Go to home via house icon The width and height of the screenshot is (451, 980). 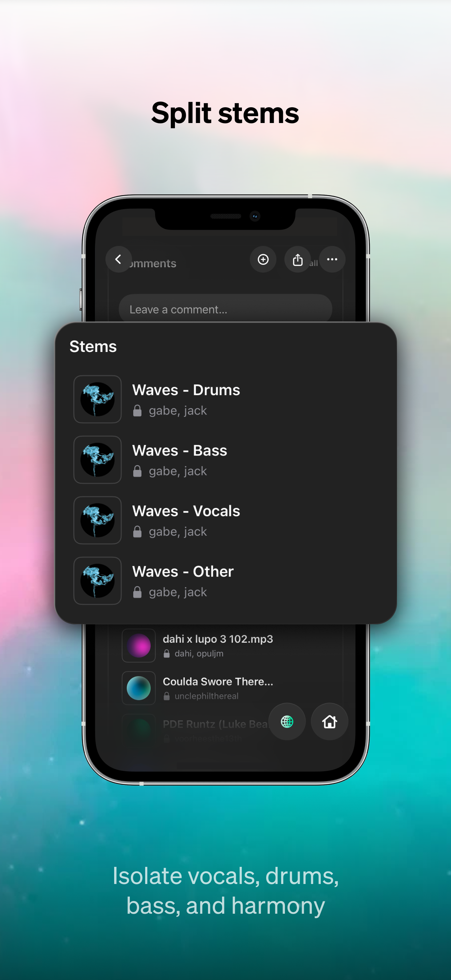coord(330,722)
